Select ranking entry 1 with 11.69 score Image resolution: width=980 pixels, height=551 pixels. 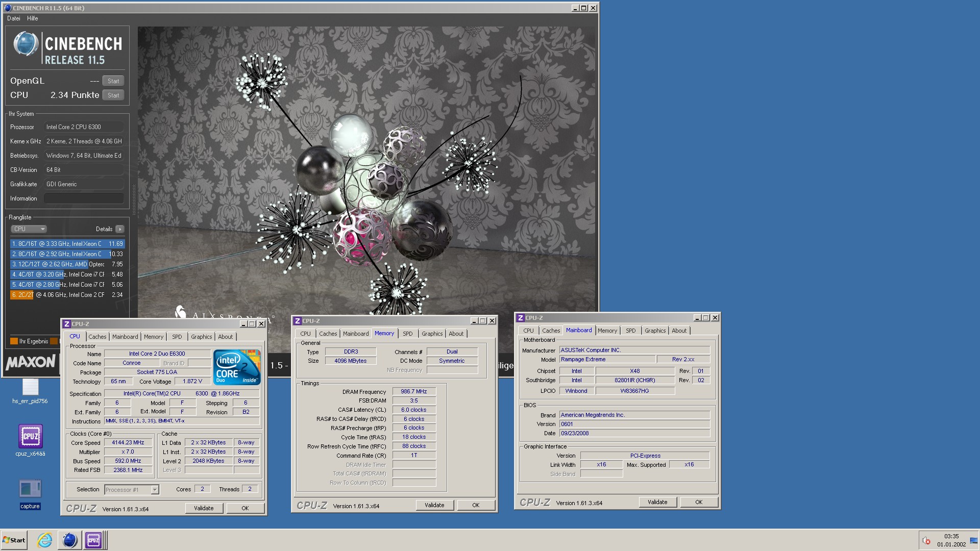click(x=67, y=244)
